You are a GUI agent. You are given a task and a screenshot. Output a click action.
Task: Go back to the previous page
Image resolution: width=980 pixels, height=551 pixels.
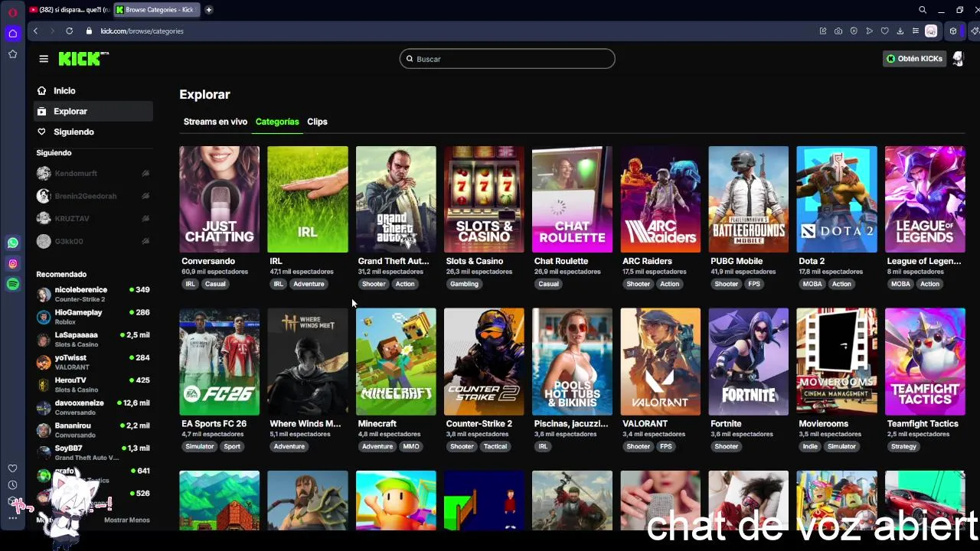tap(35, 31)
